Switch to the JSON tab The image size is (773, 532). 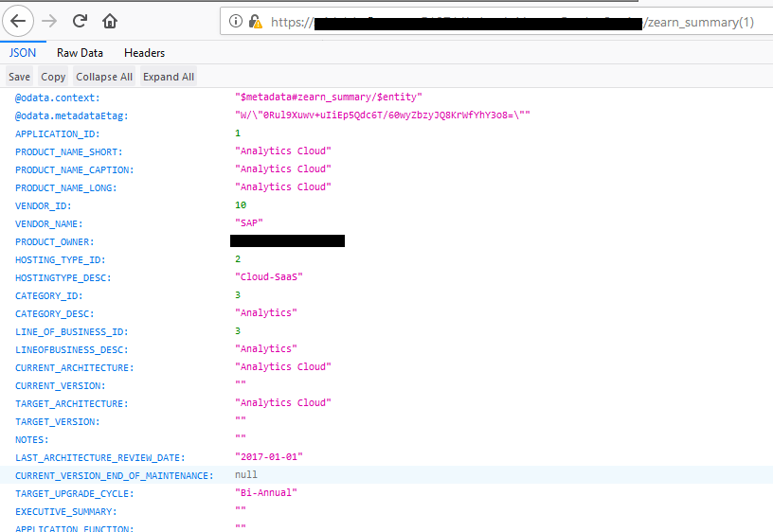point(23,53)
